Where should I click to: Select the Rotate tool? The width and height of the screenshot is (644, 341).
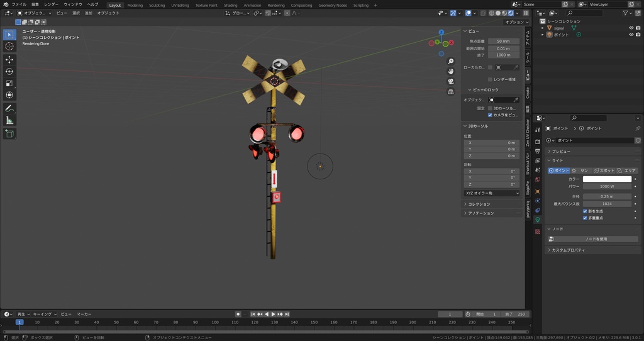[9, 72]
